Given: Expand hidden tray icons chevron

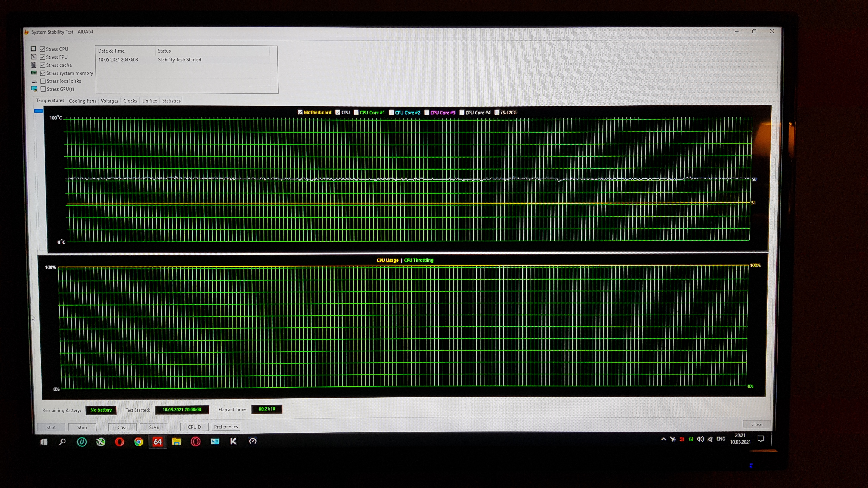Looking at the screenshot, I should point(663,439).
